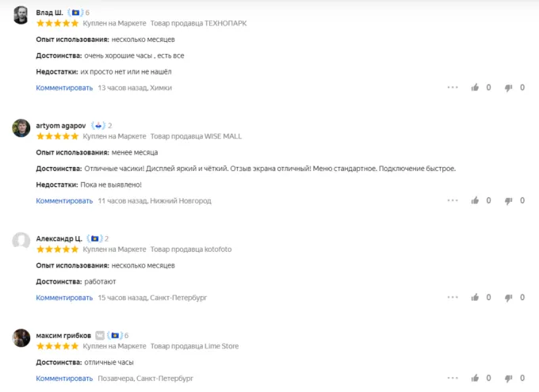Click the five-star rating on Александр Ц.'s review
The image size is (539, 392).
(x=58, y=249)
